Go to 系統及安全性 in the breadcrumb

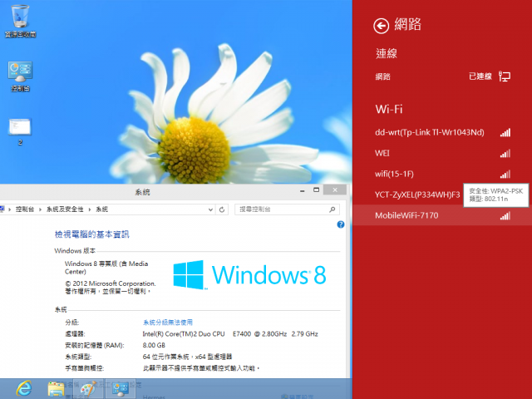click(x=65, y=209)
